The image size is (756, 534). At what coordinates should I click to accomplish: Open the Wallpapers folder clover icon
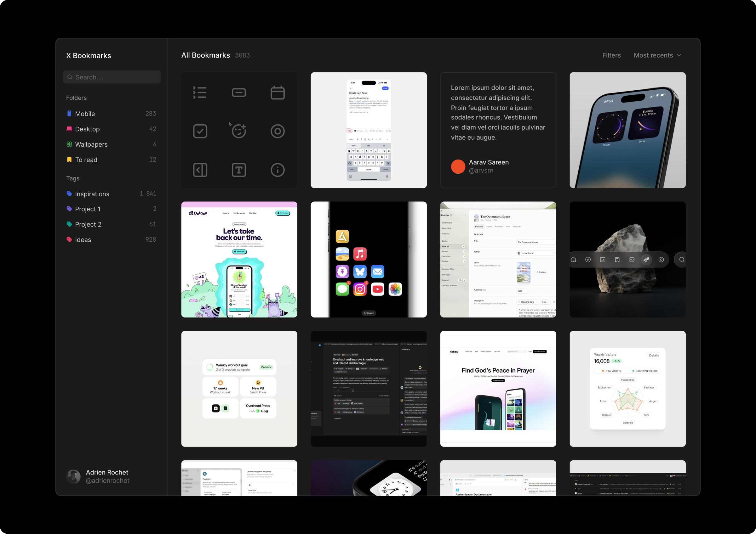(69, 144)
